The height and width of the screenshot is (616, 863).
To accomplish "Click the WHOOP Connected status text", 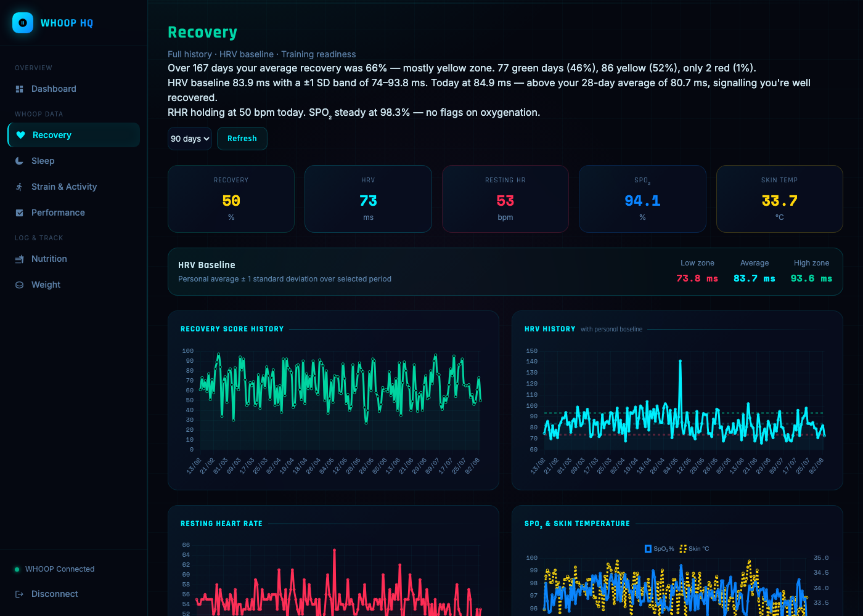I will tap(60, 569).
